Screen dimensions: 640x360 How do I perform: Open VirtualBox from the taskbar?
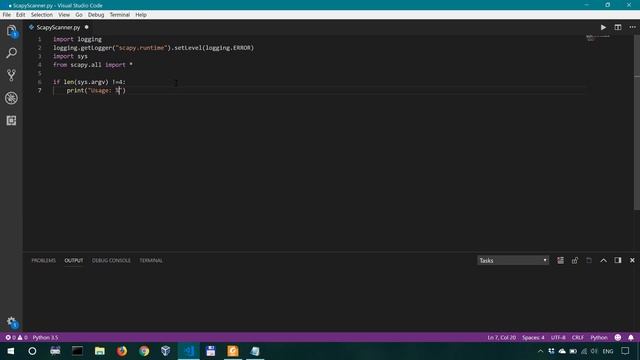(x=166, y=351)
